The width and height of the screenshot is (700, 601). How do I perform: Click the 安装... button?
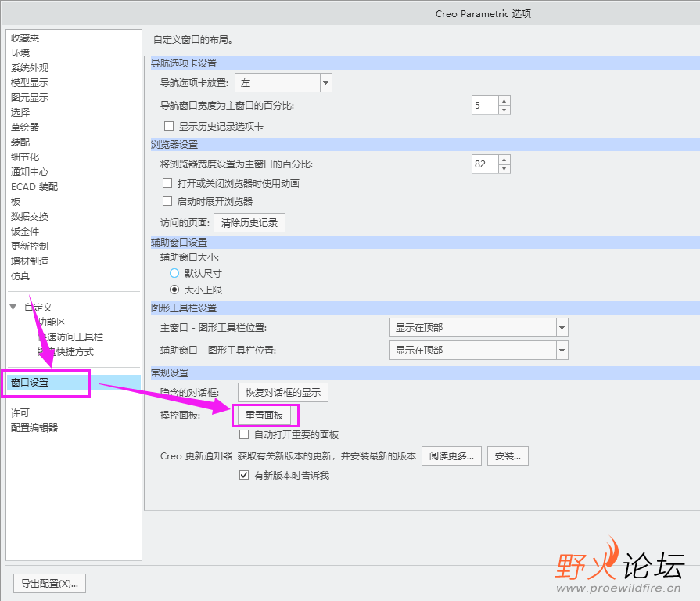click(508, 456)
